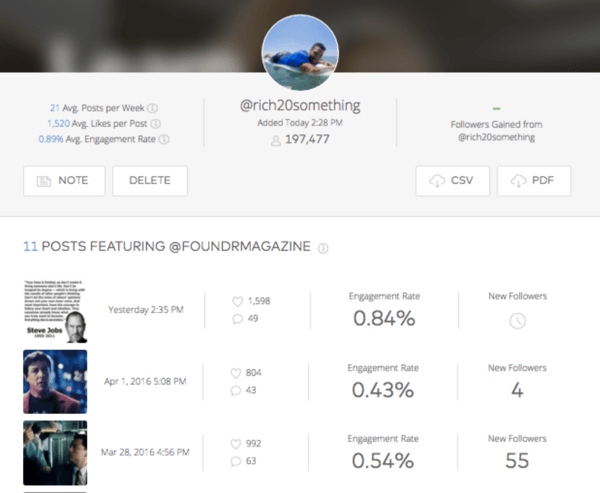This screenshot has width=600, height=493.
Task: Click the 11 Posts Featuring @FOUNDRMAGAZINE heading
Action: point(167,246)
